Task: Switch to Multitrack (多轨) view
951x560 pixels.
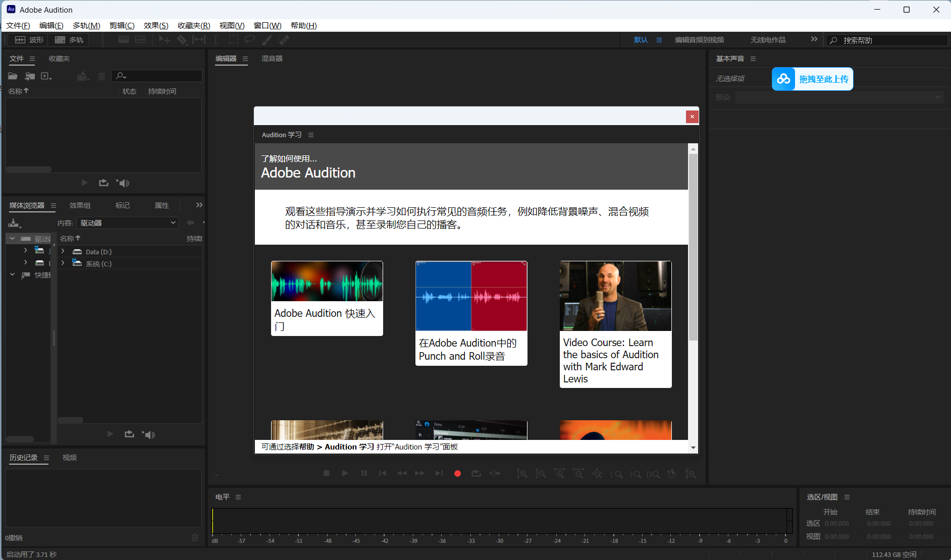Action: [x=69, y=40]
